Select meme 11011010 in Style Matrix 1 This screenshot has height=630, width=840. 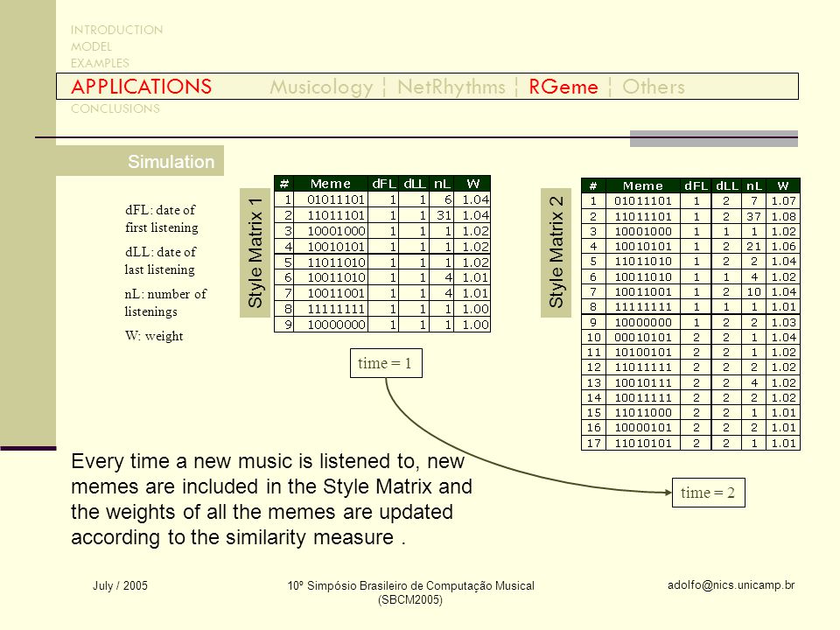coord(336,262)
